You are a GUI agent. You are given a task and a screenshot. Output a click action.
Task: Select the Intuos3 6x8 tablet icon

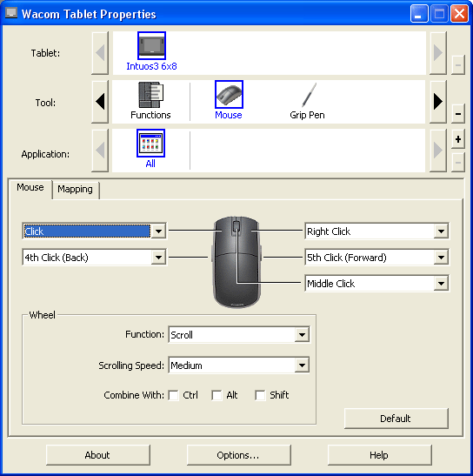[x=151, y=45]
